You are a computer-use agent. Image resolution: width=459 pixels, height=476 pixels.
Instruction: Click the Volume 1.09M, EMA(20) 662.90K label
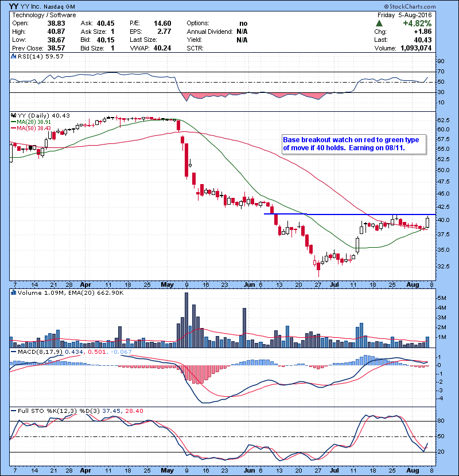pos(71,292)
